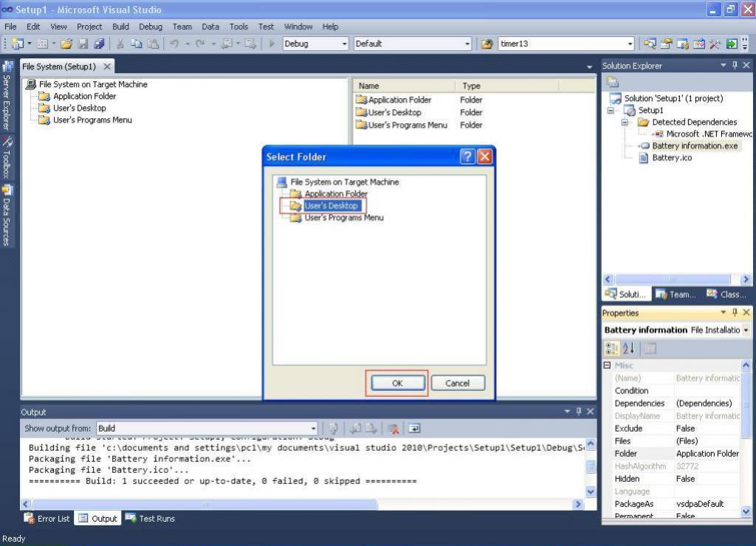756x546 pixels.
Task: Click the Folder property value Application Folder
Action: click(707, 454)
